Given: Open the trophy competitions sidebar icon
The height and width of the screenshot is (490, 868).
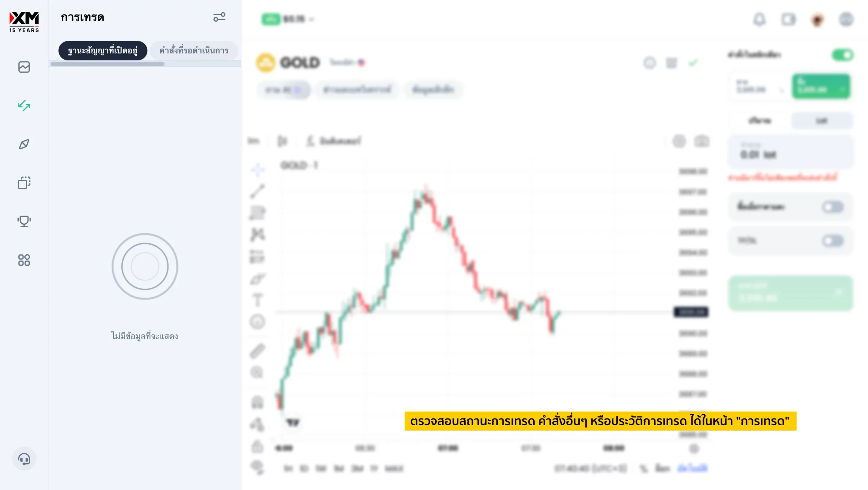Looking at the screenshot, I should click(24, 221).
